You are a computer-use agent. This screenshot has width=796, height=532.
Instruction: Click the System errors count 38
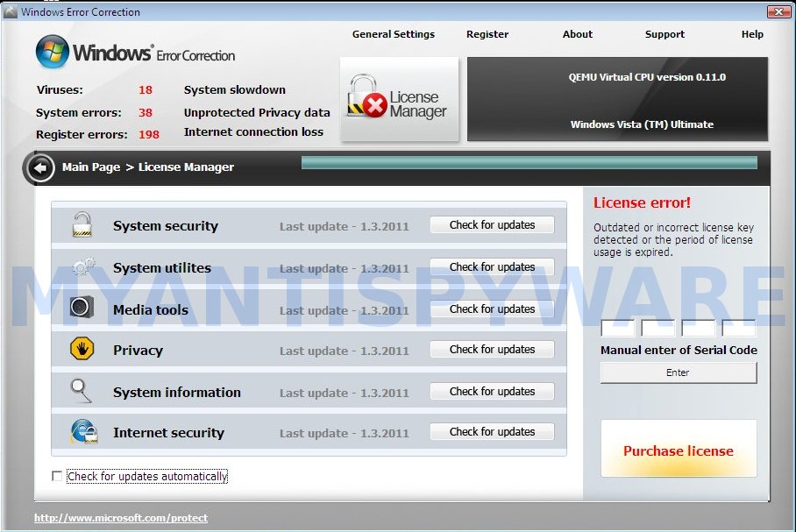146,112
